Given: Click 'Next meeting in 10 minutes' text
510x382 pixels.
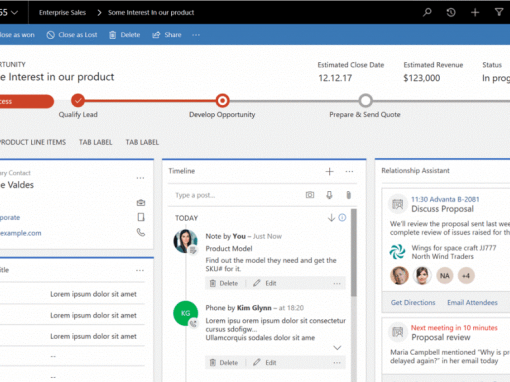Looking at the screenshot, I should point(454,328).
